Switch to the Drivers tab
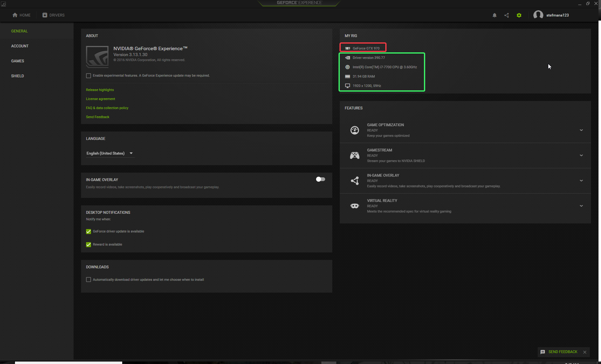Image resolution: width=601 pixels, height=364 pixels. [54, 15]
